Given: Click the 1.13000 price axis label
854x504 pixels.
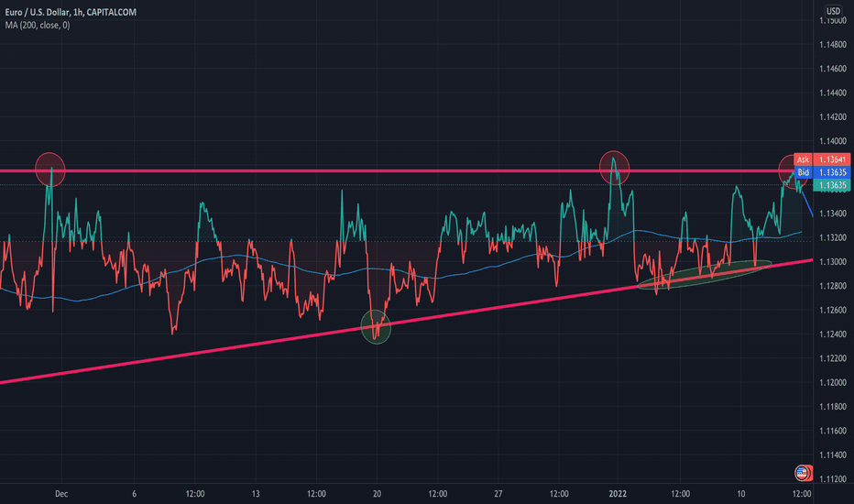Looking at the screenshot, I should [833, 261].
